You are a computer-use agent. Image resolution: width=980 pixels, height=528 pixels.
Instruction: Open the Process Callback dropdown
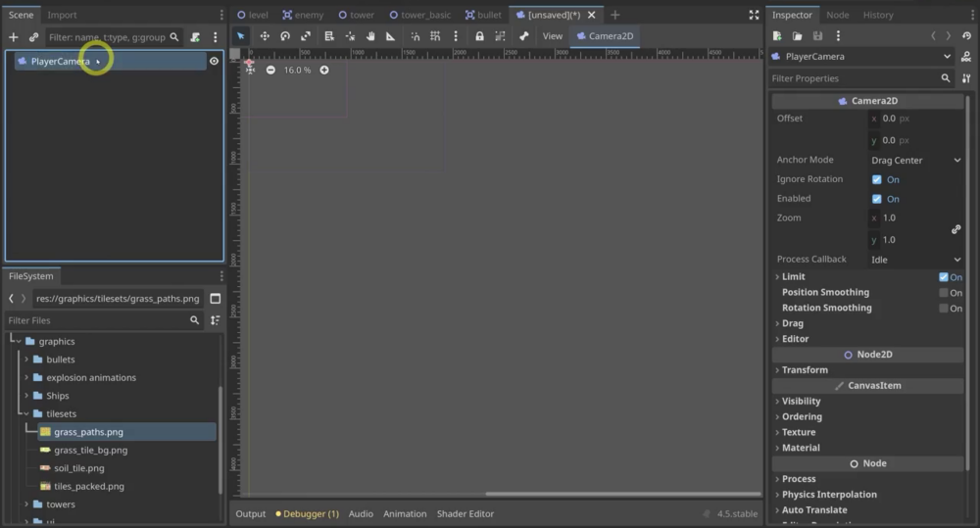coord(915,260)
